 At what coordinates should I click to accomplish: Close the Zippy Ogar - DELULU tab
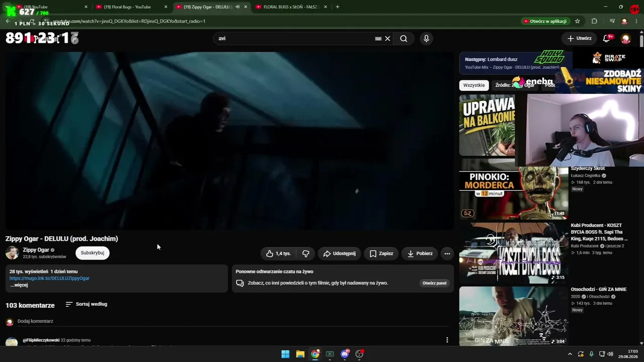coord(246,7)
